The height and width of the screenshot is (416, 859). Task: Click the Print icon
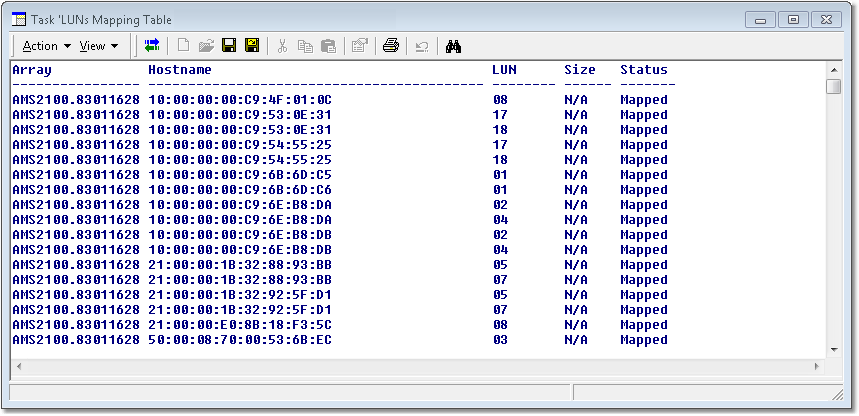point(391,45)
